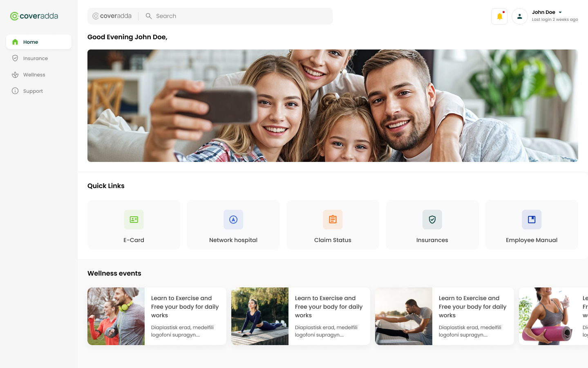This screenshot has width=588, height=368.
Task: Click the coveradda logo in the search bar
Action: (x=112, y=16)
